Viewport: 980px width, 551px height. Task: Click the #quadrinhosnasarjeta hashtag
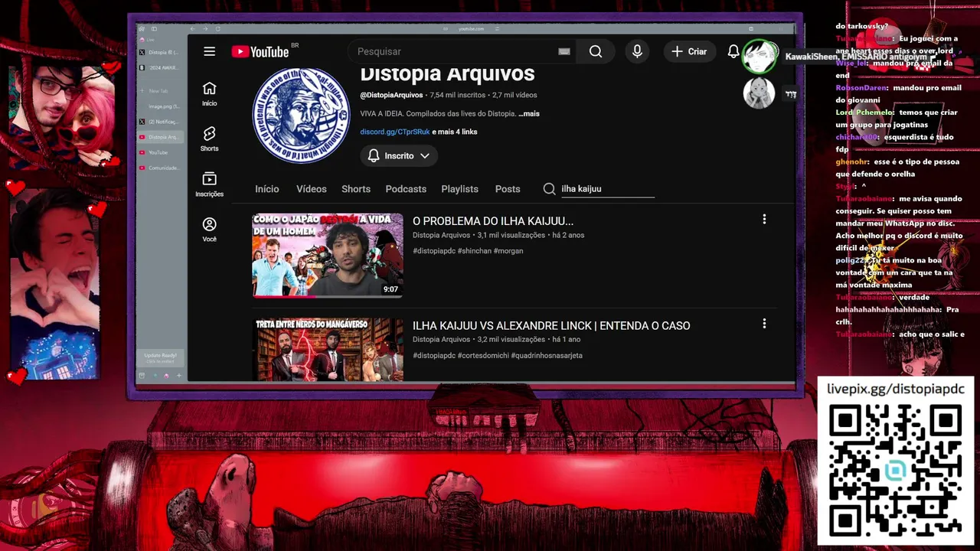coord(547,355)
